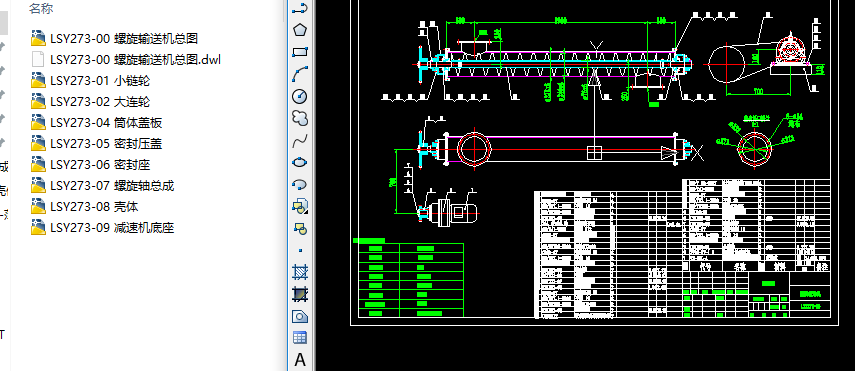Select file LSY273-08 壳体
This screenshot has height=371, width=855.
pos(85,206)
